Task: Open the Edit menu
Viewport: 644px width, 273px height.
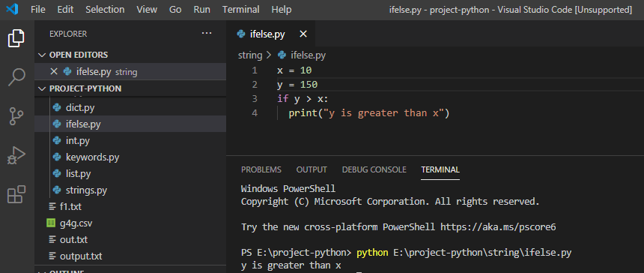Action: [x=65, y=10]
